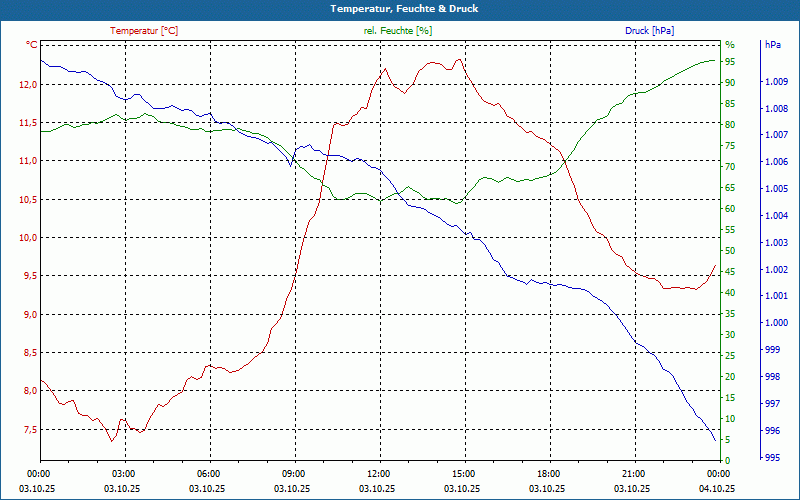
Task: Click the "1.001" pressure axis value
Action: point(777,296)
